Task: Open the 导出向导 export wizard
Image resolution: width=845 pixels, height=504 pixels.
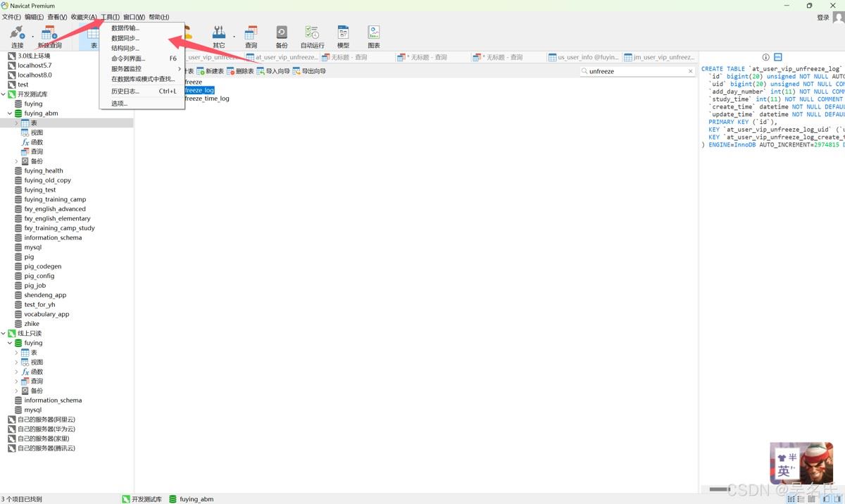Action: point(309,71)
